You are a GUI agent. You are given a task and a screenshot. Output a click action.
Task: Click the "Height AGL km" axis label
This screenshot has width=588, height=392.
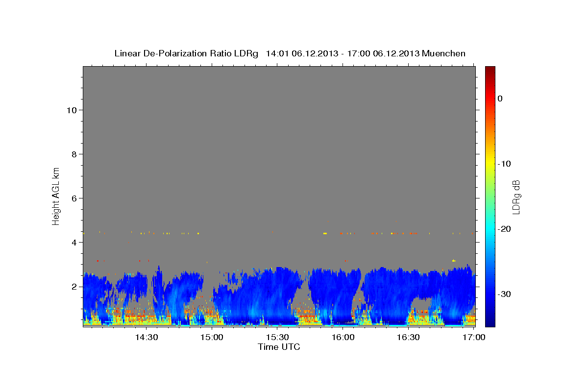[56, 196]
